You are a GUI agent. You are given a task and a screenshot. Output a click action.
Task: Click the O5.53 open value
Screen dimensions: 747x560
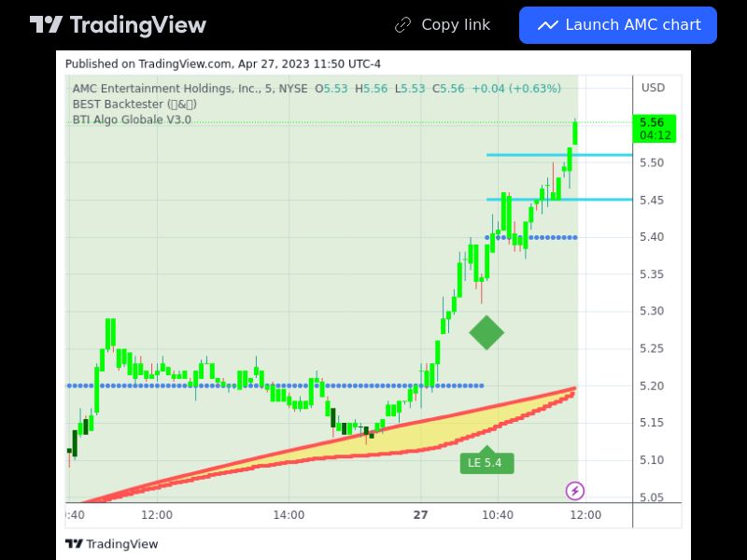click(331, 88)
